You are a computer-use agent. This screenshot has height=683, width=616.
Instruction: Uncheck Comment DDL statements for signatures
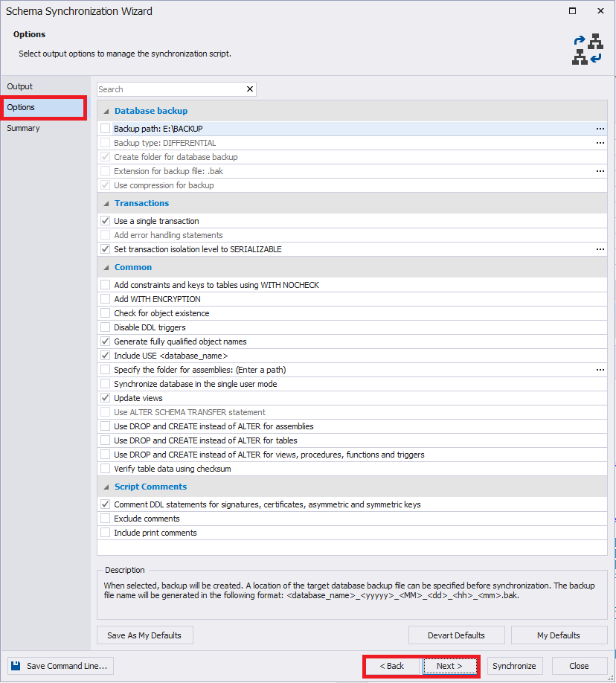click(x=105, y=504)
